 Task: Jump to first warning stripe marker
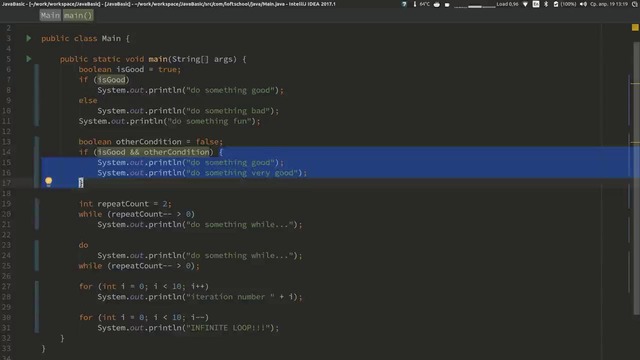pos(635,84)
